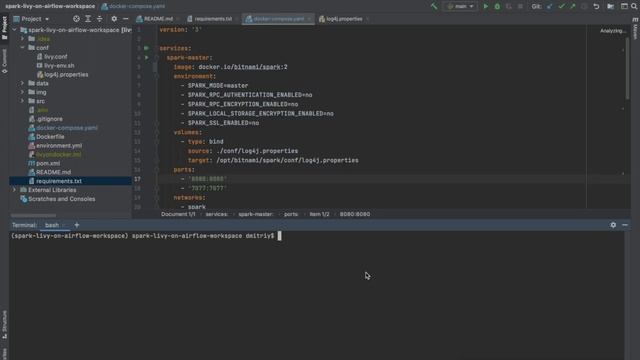Select Dockerfile in the project tree
This screenshot has height=360, width=640.
tap(50, 137)
